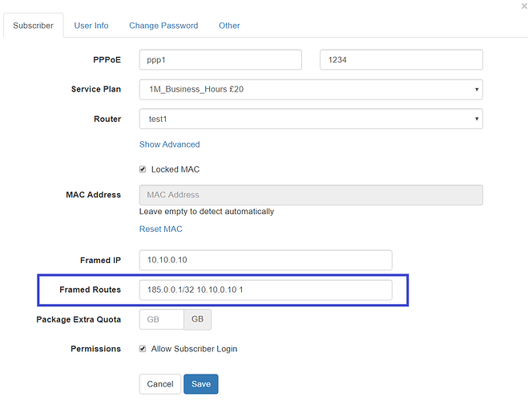Select the Subscriber tab

coord(34,26)
